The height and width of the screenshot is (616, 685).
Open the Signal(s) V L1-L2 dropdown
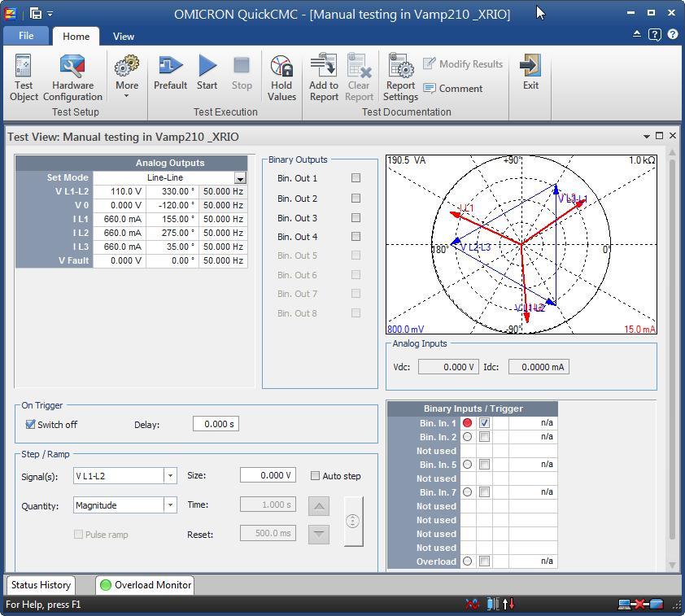click(170, 476)
